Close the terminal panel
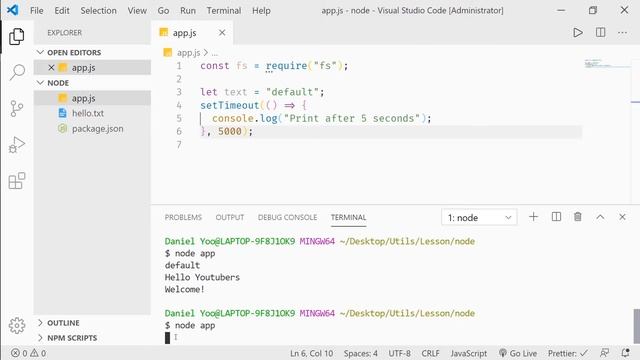This screenshot has height=360, width=640. [x=622, y=217]
